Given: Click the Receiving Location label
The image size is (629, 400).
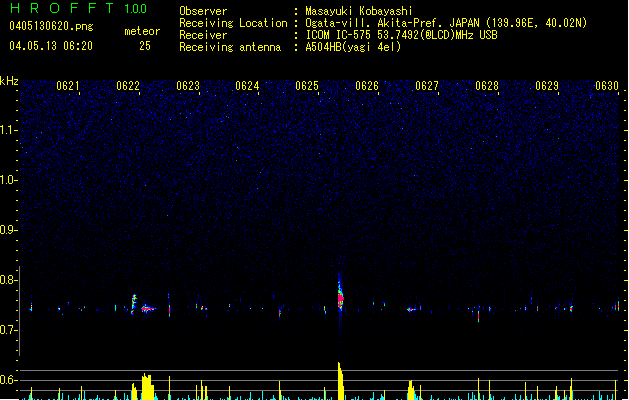Looking at the screenshot, I should click(x=233, y=23).
